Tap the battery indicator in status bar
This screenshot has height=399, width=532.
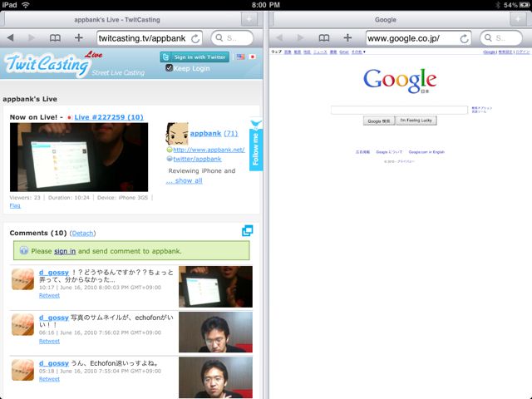[525, 5]
